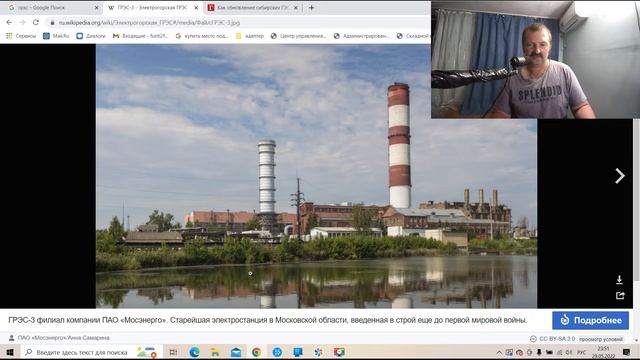Open the notification center icon
Screen dimensions: 640x360
tap(627, 352)
